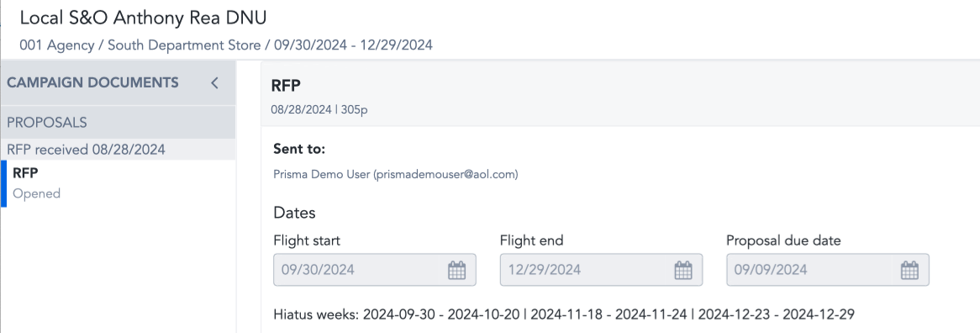Image resolution: width=980 pixels, height=333 pixels.
Task: Click the Prisma Demo User email recipient
Action: (396, 175)
